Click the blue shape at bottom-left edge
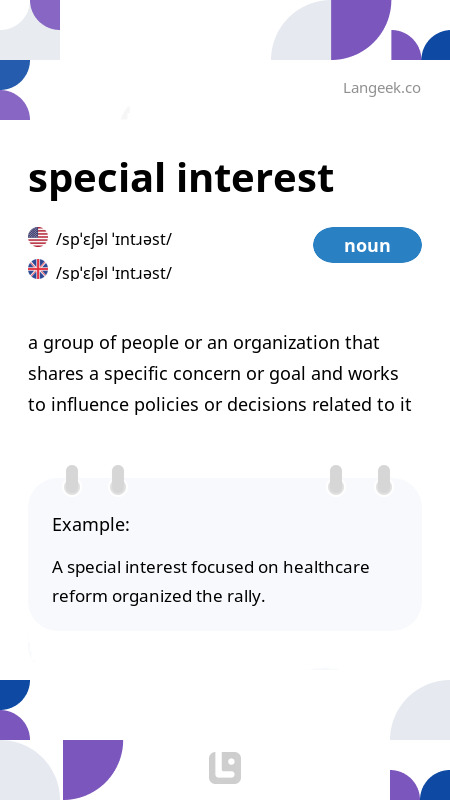The width and height of the screenshot is (450, 800). click(15, 695)
